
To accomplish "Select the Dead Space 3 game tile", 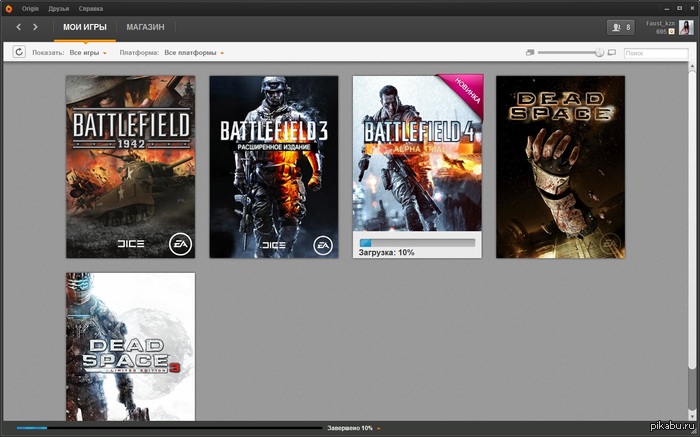I will [130, 347].
